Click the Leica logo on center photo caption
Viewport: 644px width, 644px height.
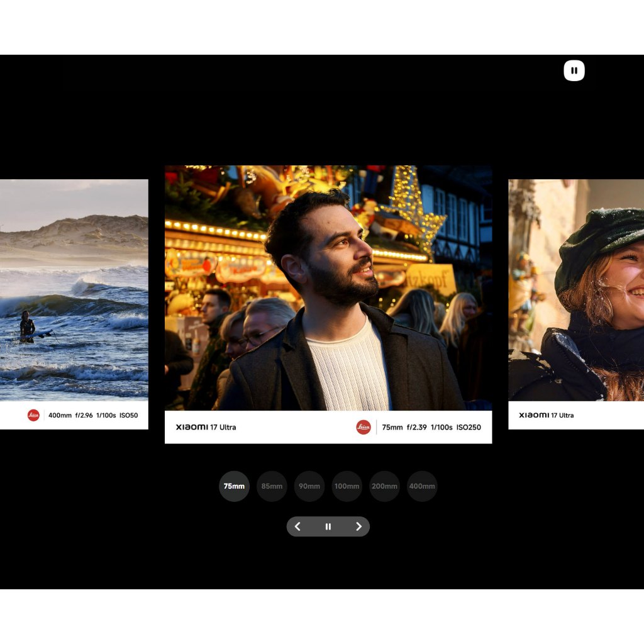363,427
